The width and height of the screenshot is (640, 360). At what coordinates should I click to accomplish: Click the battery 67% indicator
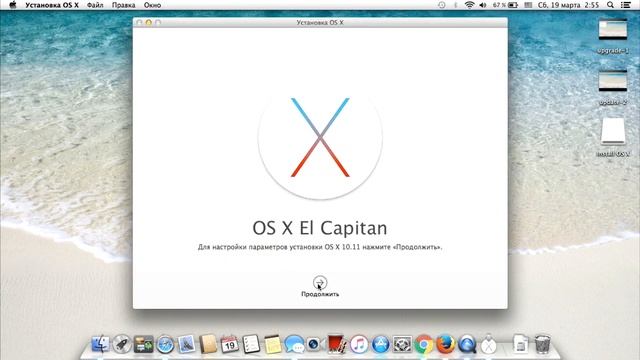click(x=505, y=5)
